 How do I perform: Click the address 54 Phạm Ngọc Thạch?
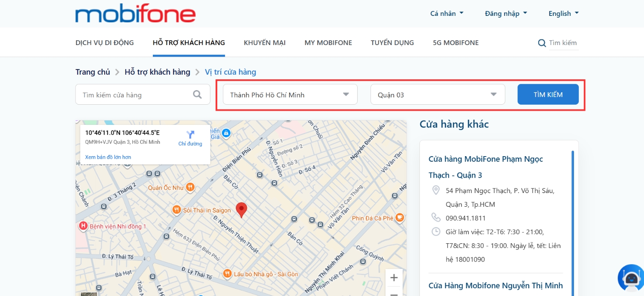[500, 197]
